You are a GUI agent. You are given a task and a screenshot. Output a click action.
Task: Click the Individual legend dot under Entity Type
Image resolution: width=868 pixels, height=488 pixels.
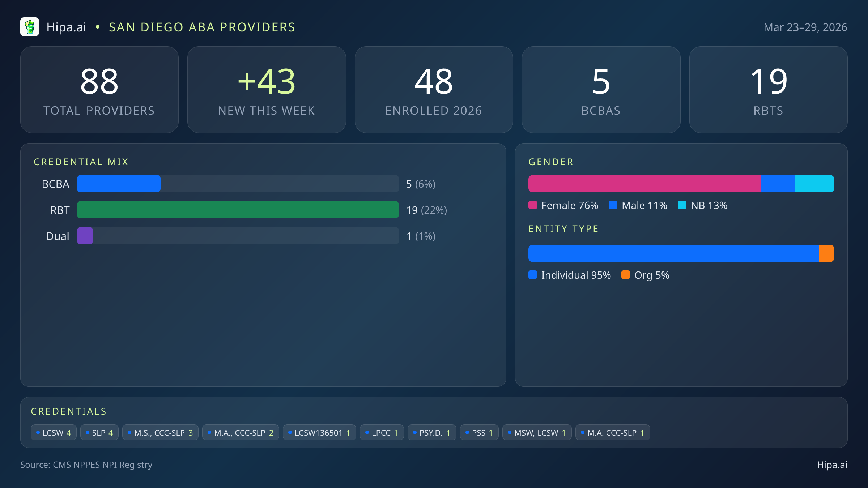tap(533, 275)
